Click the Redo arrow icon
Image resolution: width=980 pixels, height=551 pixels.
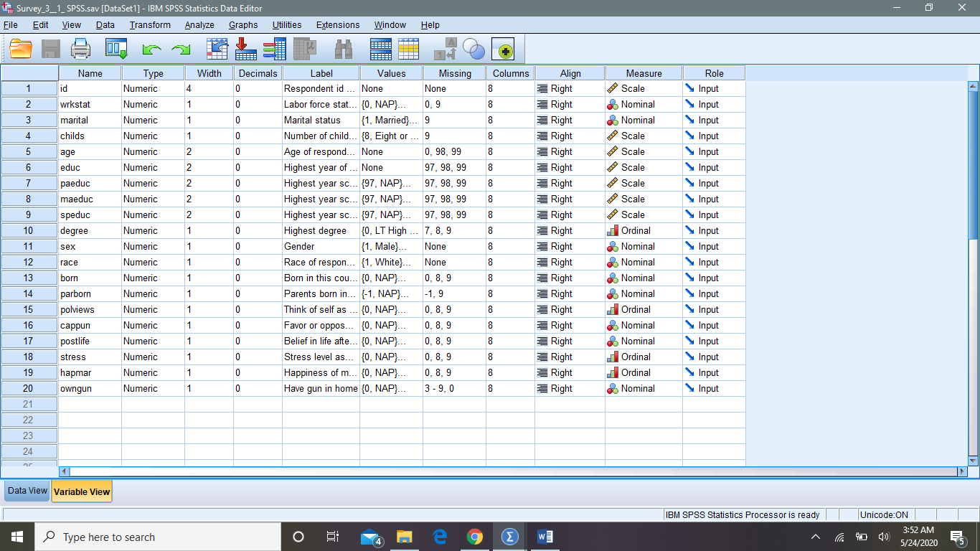(x=180, y=49)
